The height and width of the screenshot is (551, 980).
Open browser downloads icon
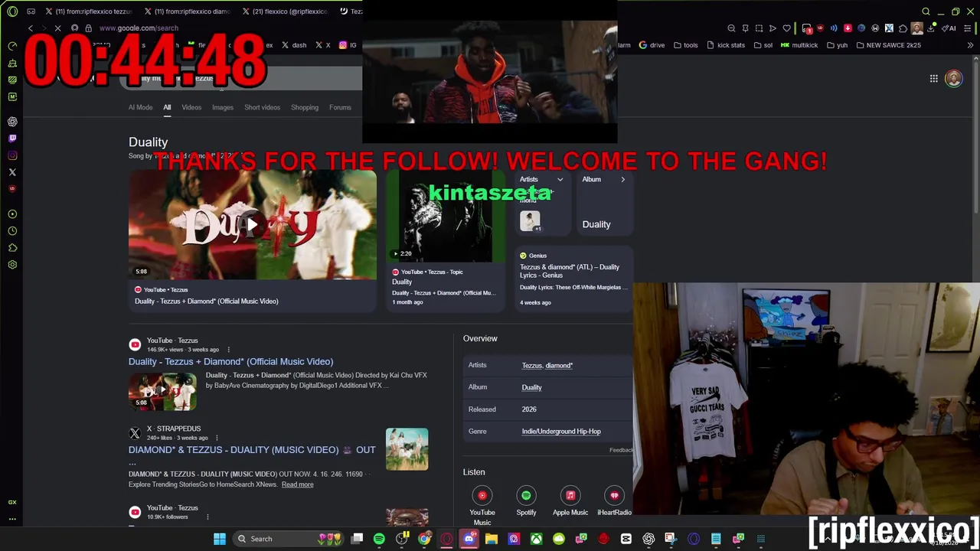(931, 28)
